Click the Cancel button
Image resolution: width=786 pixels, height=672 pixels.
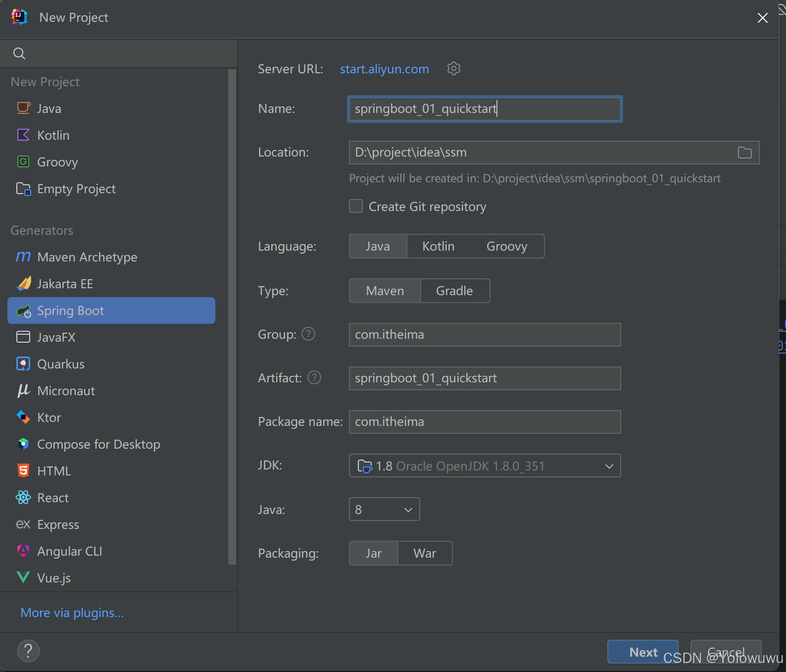tap(726, 652)
